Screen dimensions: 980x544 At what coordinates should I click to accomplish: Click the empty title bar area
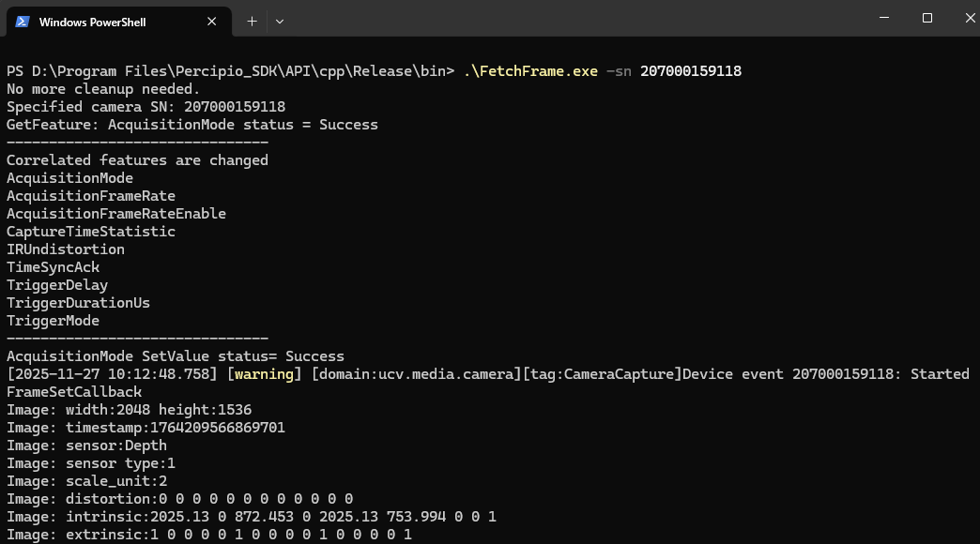pyautogui.click(x=563, y=19)
